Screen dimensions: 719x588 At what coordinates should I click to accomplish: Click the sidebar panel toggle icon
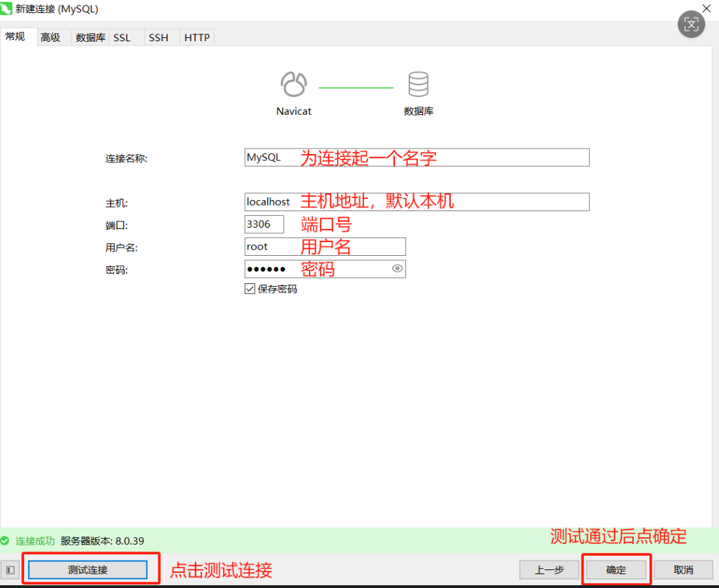click(x=10, y=569)
